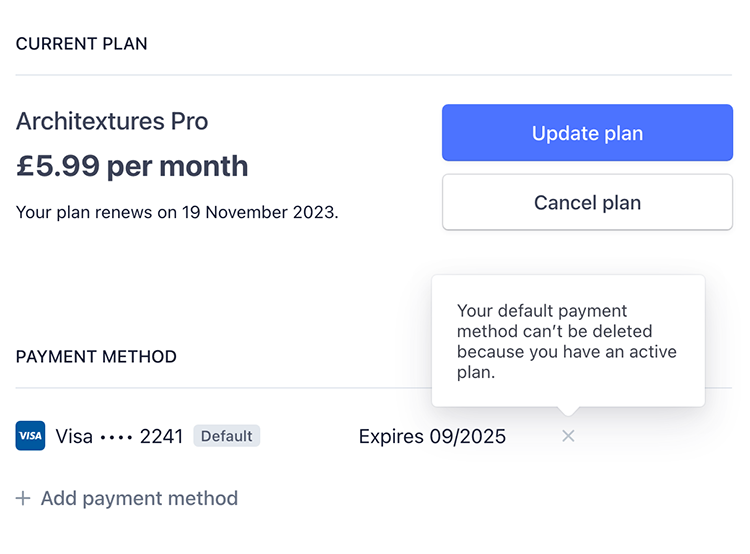Click the divider line below CURRENT PLAN
This screenshot has height=554, width=750.
[x=373, y=75]
